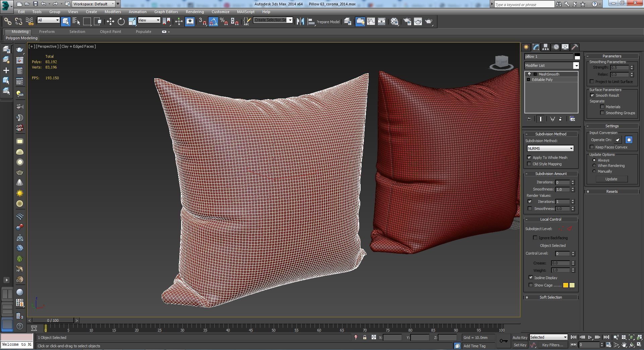Image resolution: width=644 pixels, height=350 pixels.
Task: Click the Update button
Action: pyautogui.click(x=611, y=179)
